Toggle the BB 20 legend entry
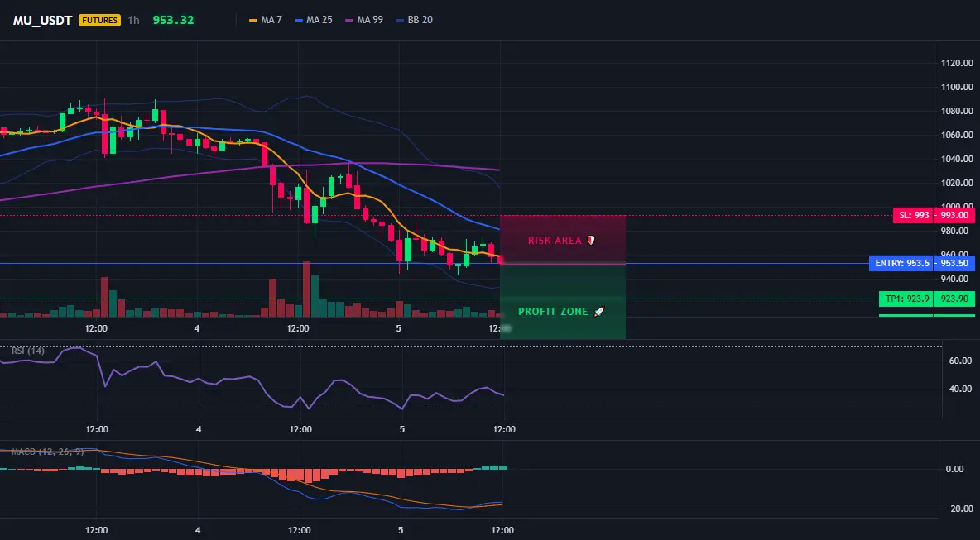This screenshot has width=980, height=540. [415, 20]
